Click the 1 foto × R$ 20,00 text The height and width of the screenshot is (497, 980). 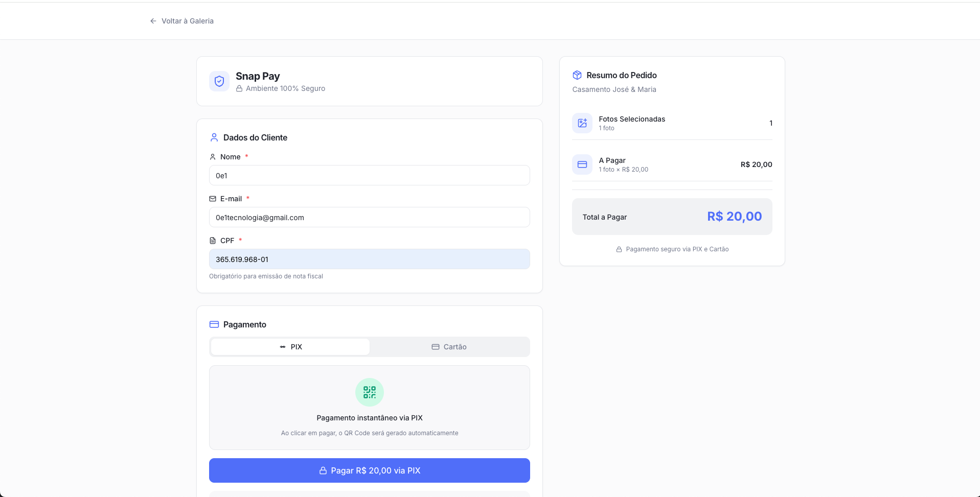point(624,170)
